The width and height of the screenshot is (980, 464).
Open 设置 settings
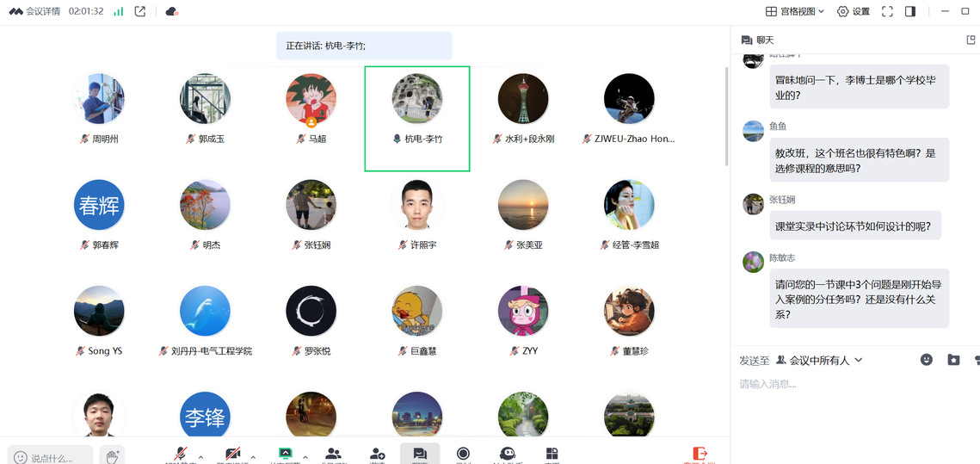[x=854, y=11]
